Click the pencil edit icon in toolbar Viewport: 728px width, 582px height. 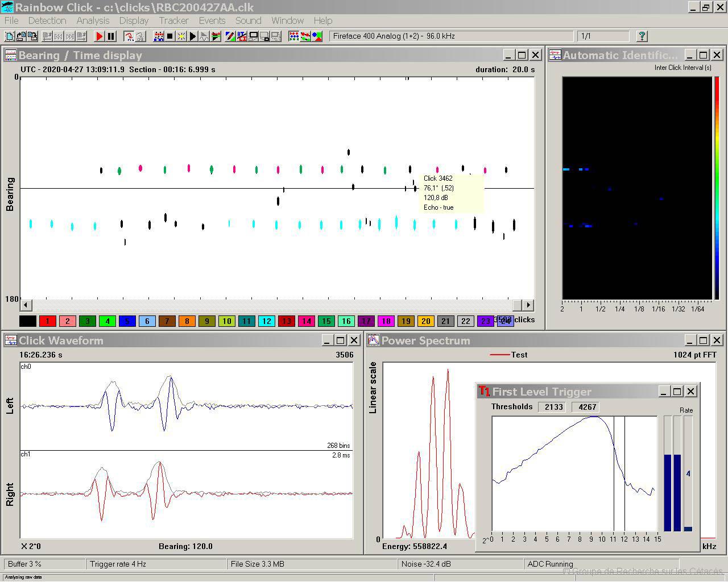click(230, 36)
